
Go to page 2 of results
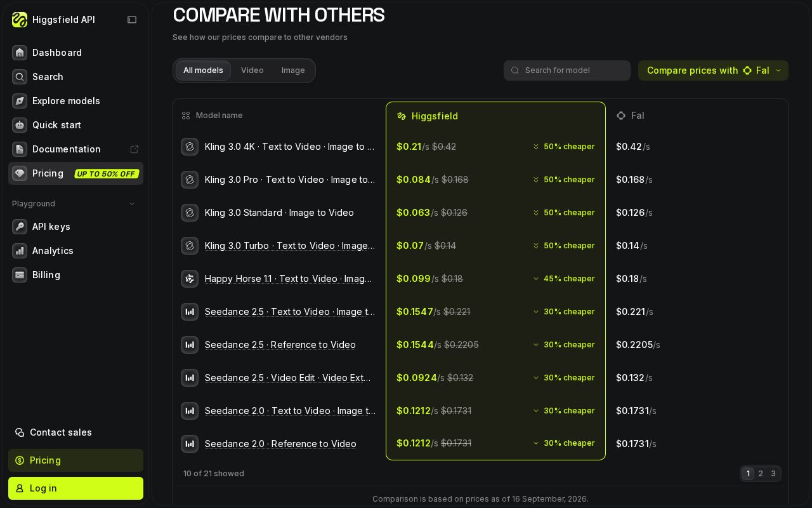(x=761, y=474)
